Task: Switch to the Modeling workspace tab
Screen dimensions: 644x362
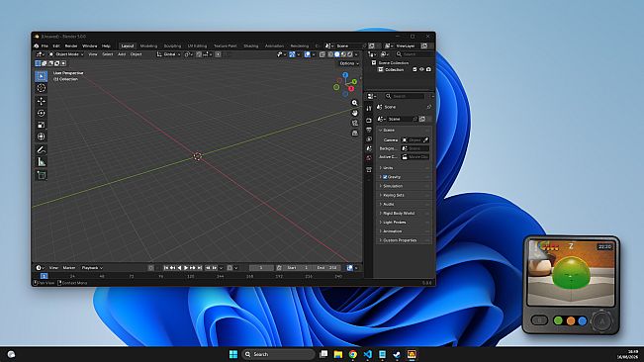Action: 148,45
